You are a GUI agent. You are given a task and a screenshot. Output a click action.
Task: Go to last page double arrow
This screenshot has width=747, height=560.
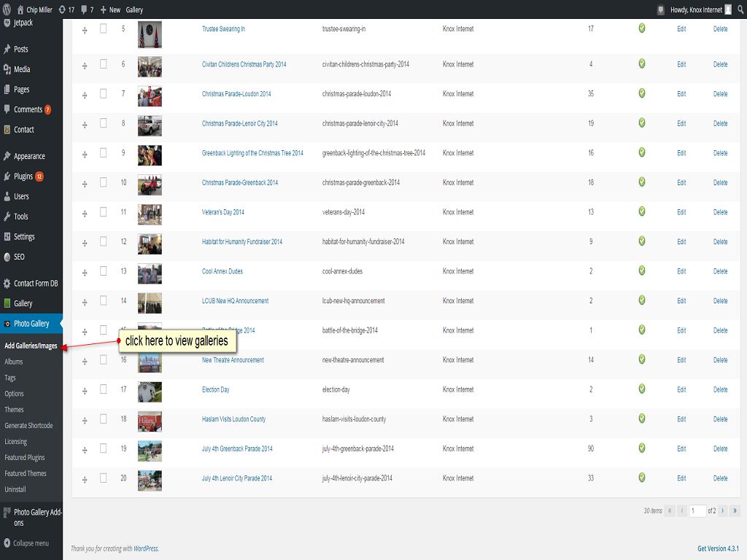tap(735, 510)
